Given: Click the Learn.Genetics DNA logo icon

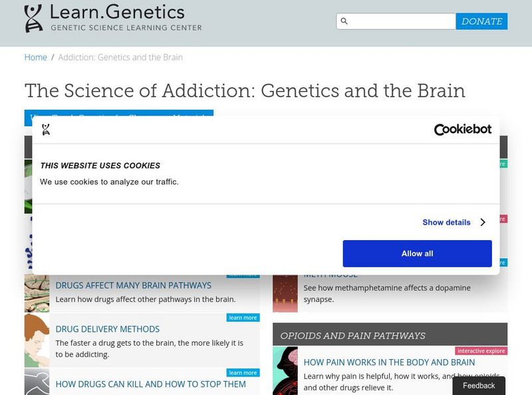Looking at the screenshot, I should (33, 19).
